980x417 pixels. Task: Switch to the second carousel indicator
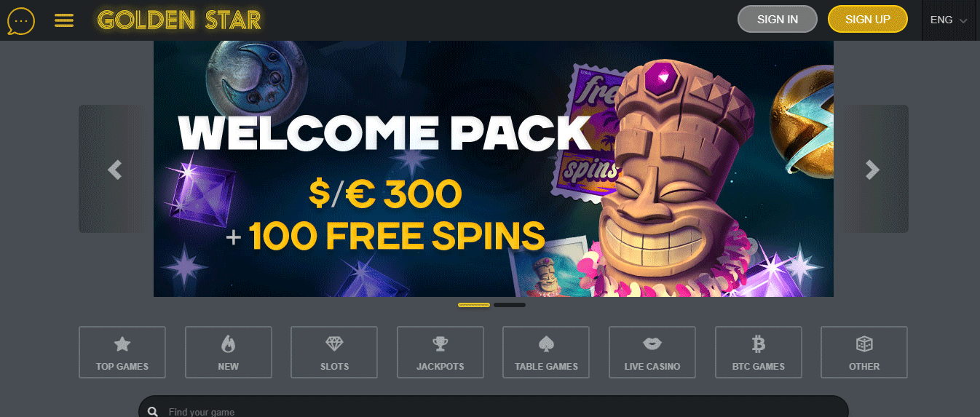click(x=510, y=305)
